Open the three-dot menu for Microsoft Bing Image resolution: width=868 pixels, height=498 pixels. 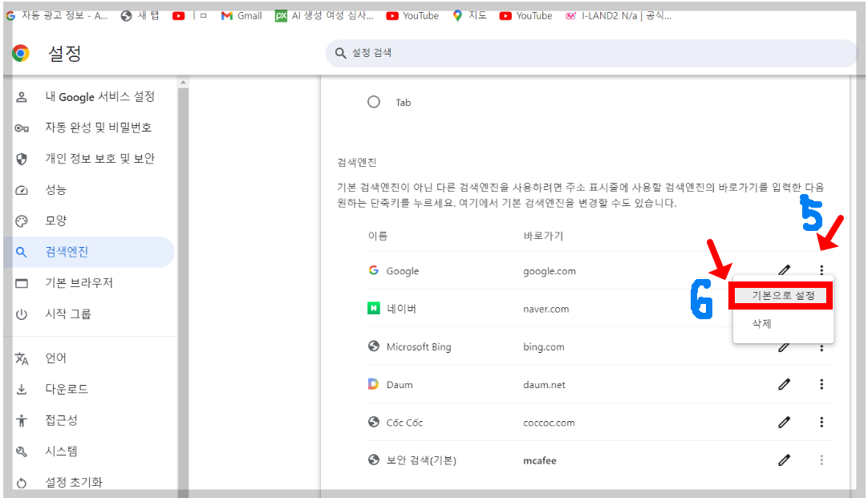click(821, 346)
